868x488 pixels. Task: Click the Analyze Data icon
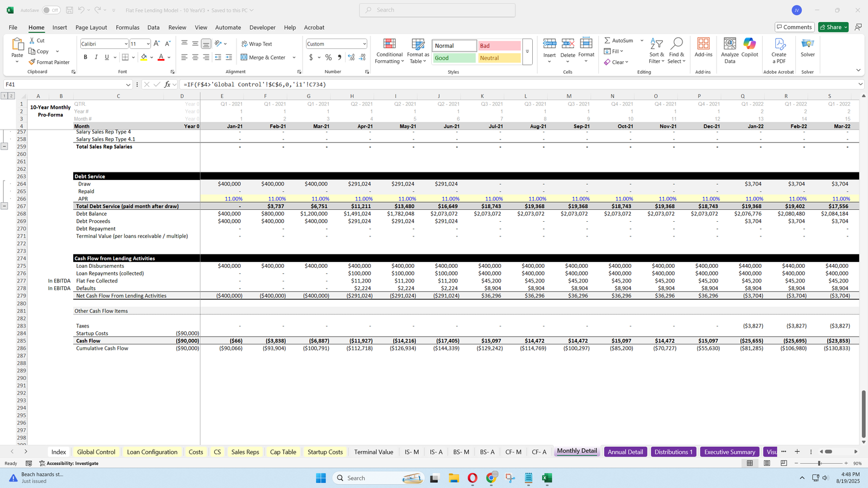pyautogui.click(x=730, y=44)
